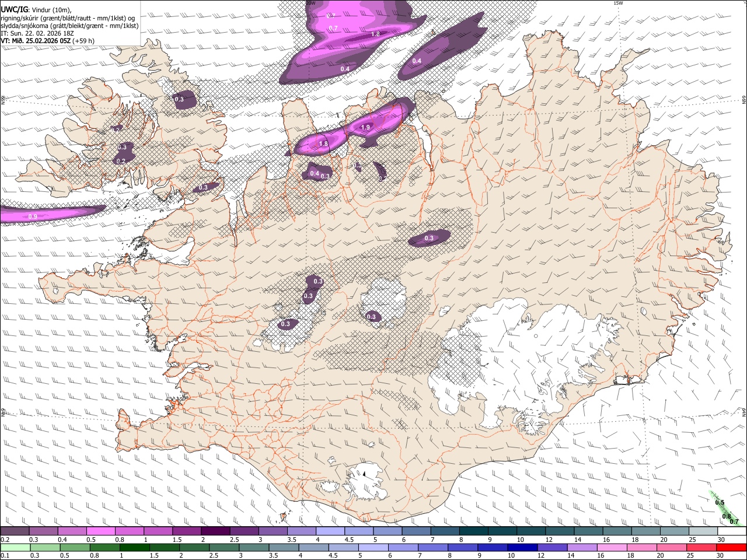Pick the dark teal upper swatch labeled 8

473,531
